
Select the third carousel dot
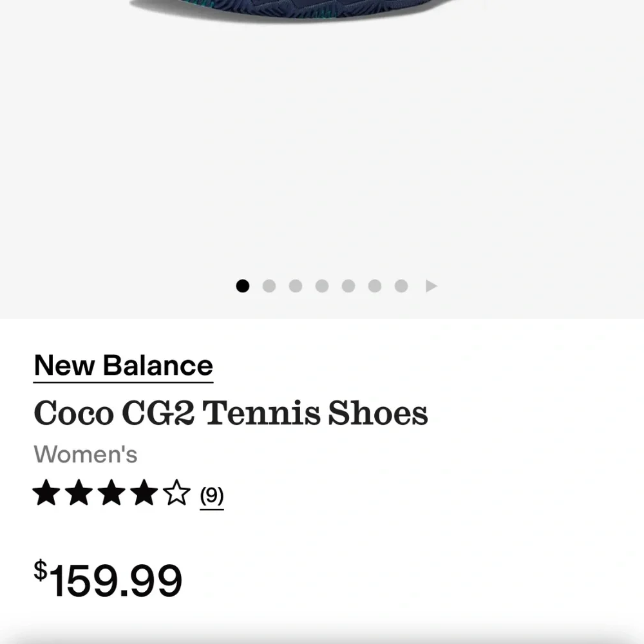click(295, 286)
